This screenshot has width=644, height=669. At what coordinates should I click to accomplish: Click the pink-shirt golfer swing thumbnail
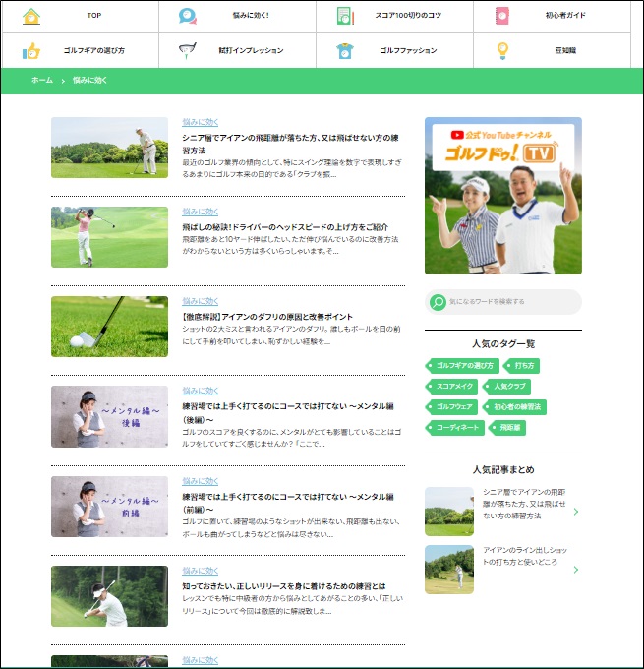click(109, 237)
